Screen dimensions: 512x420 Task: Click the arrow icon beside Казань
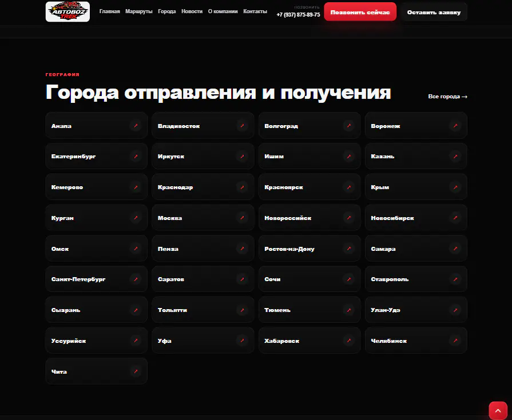coord(455,156)
